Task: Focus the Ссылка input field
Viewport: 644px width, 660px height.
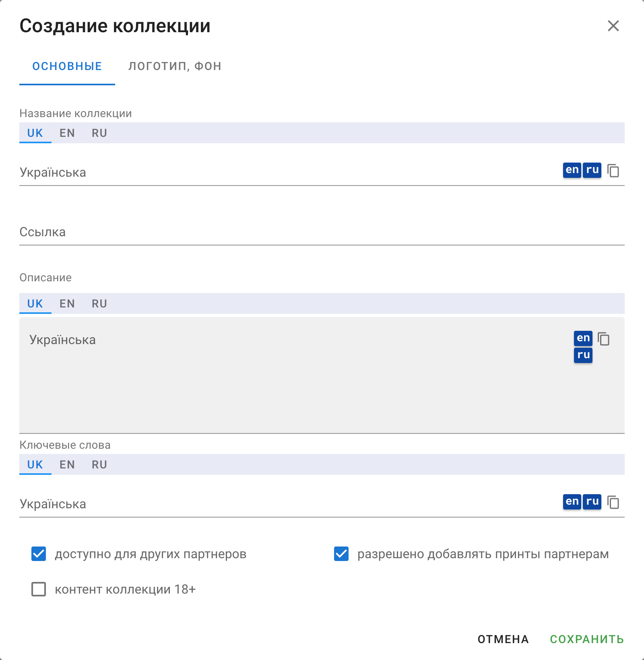Action: 322,232
